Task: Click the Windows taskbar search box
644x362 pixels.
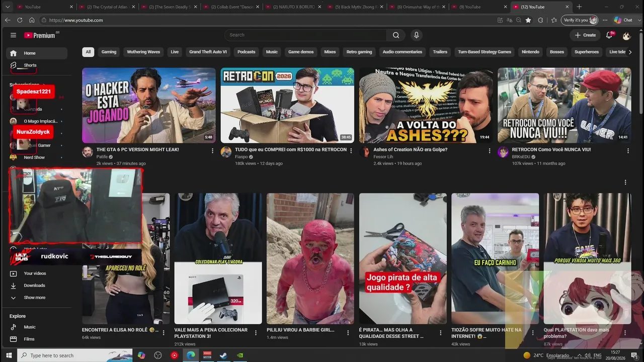Action: coord(75,355)
